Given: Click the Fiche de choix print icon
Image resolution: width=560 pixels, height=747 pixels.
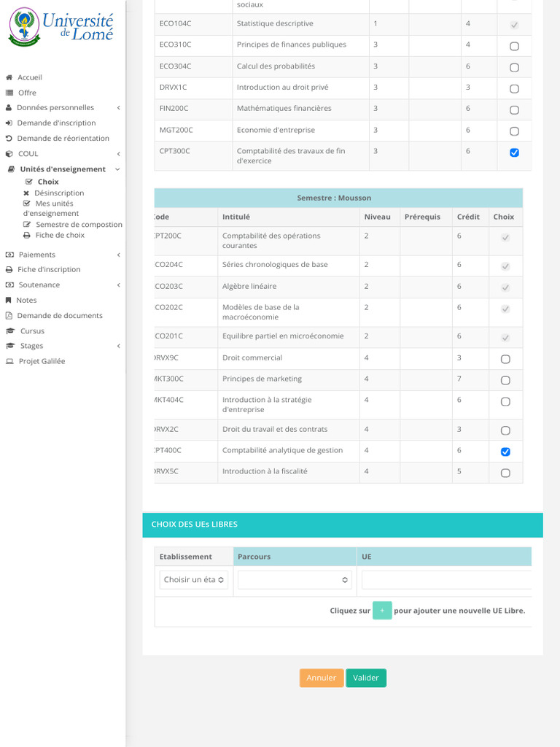Looking at the screenshot, I should [x=27, y=235].
